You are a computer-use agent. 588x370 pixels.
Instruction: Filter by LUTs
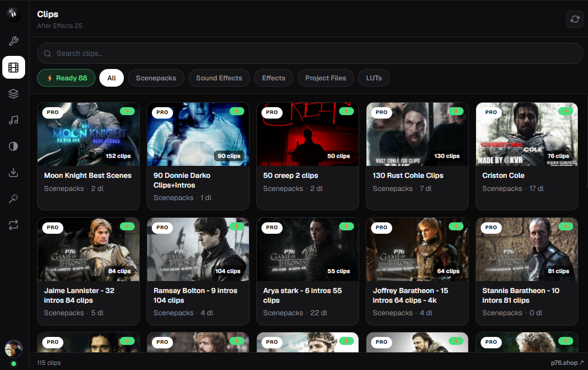pos(374,78)
